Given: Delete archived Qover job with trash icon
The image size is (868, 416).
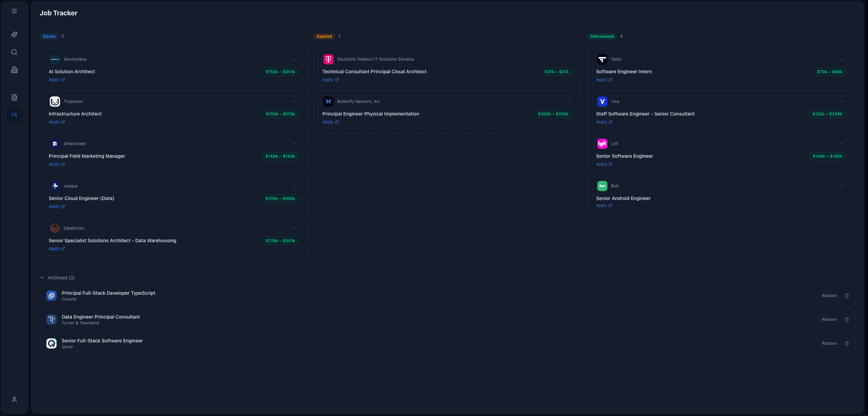Looking at the screenshot, I should point(847,343).
